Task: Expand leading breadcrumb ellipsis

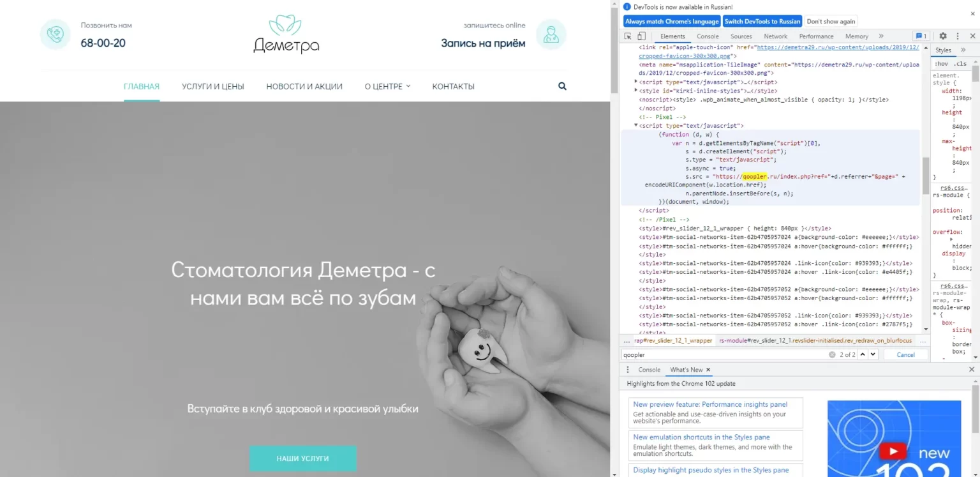Action: pos(626,340)
